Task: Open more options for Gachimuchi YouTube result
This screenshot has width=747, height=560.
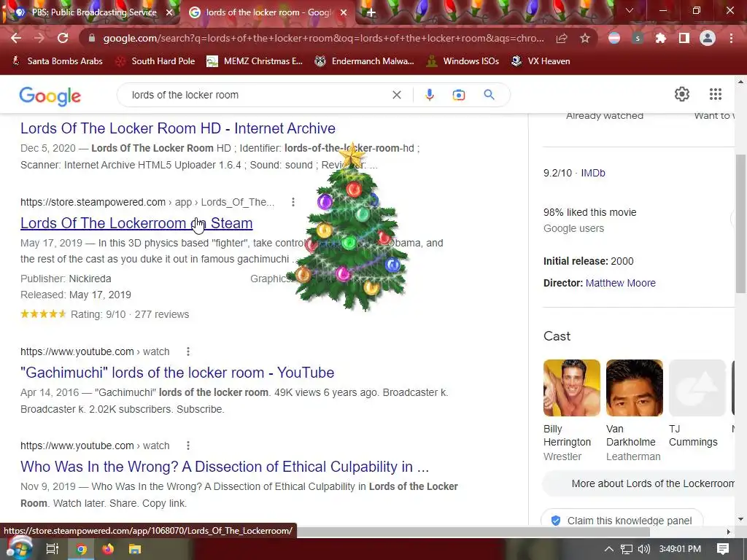Action: (x=188, y=351)
